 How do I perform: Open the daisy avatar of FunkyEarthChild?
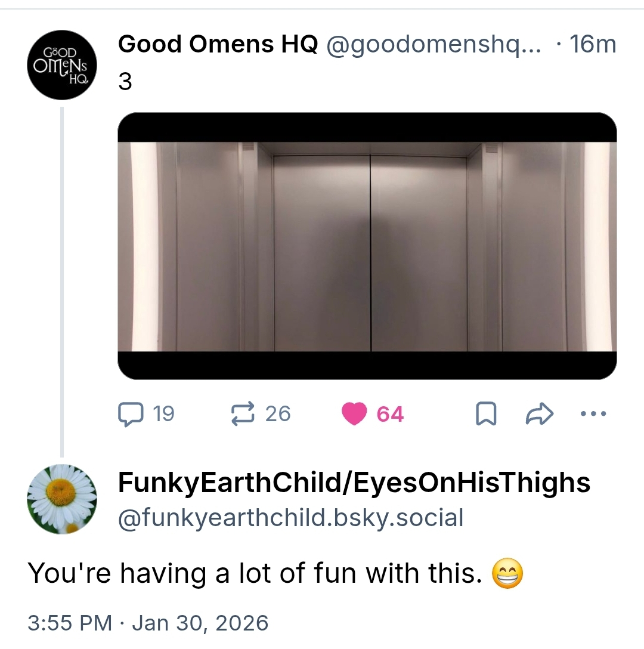coord(62,499)
